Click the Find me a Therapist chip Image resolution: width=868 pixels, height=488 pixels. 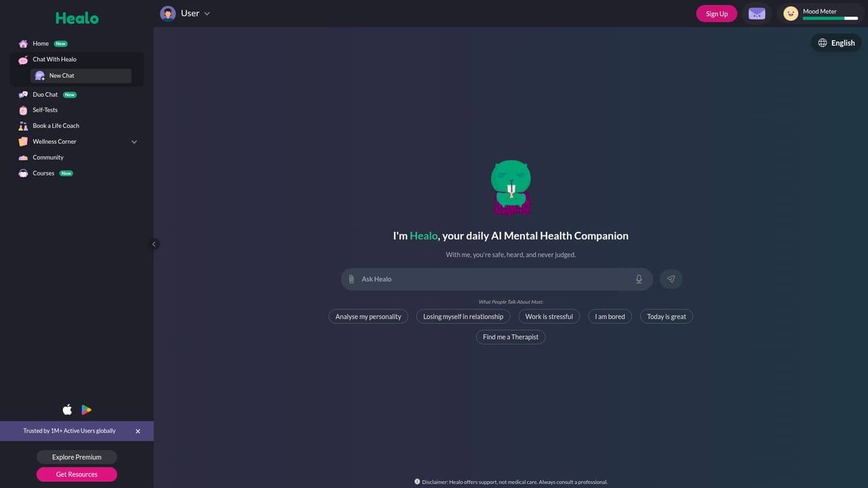[x=511, y=337]
